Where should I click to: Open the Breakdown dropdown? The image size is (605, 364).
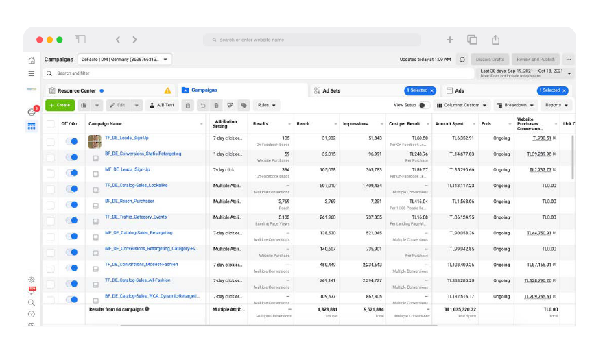516,105
